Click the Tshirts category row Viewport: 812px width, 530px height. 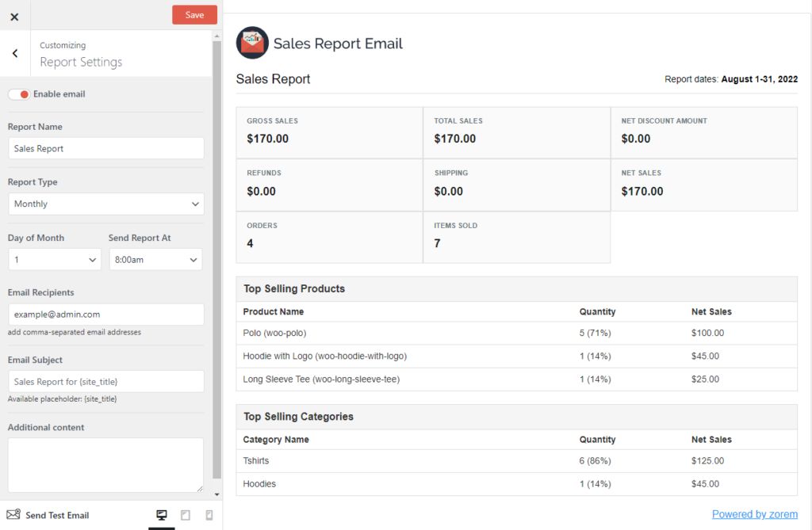[517, 460]
